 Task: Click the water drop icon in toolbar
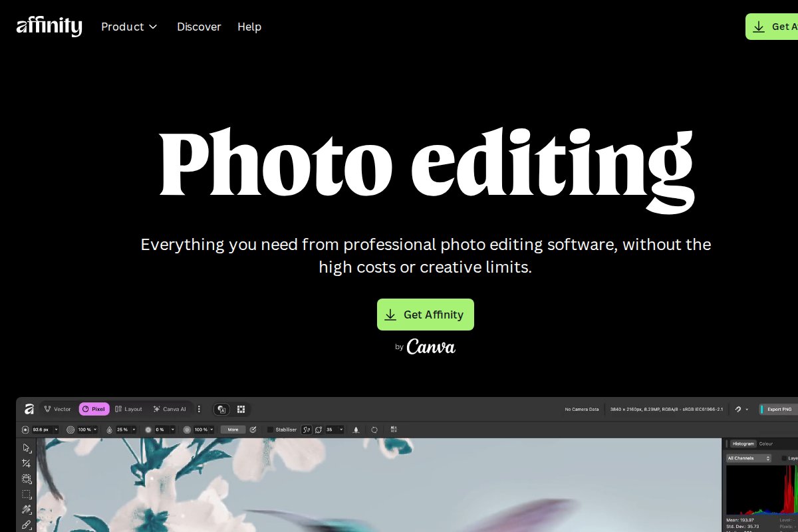click(110, 430)
